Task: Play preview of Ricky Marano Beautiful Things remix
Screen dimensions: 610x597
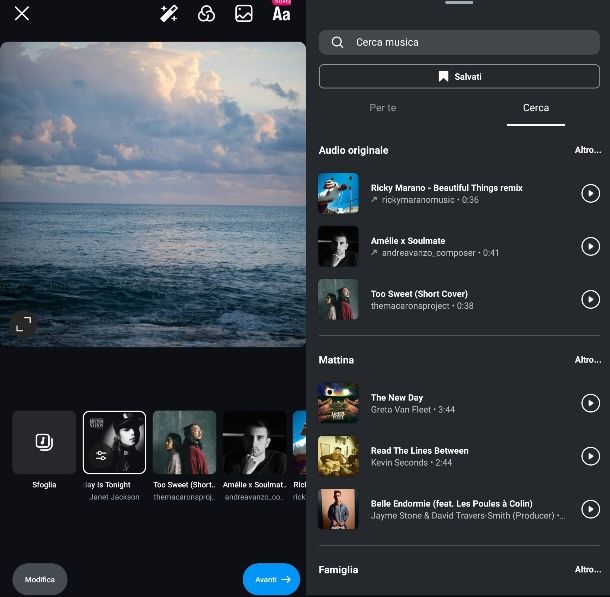Action: point(591,193)
